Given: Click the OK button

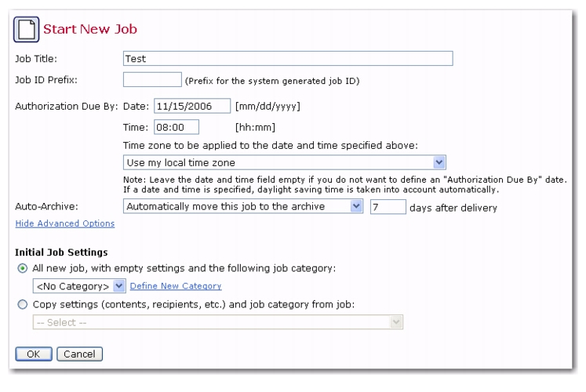Looking at the screenshot, I should pyautogui.click(x=34, y=354).
